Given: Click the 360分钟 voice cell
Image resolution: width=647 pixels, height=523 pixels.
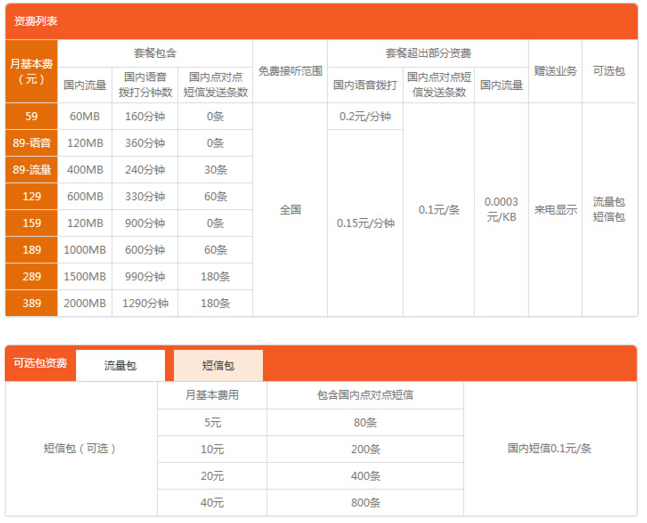Looking at the screenshot, I should [x=145, y=143].
